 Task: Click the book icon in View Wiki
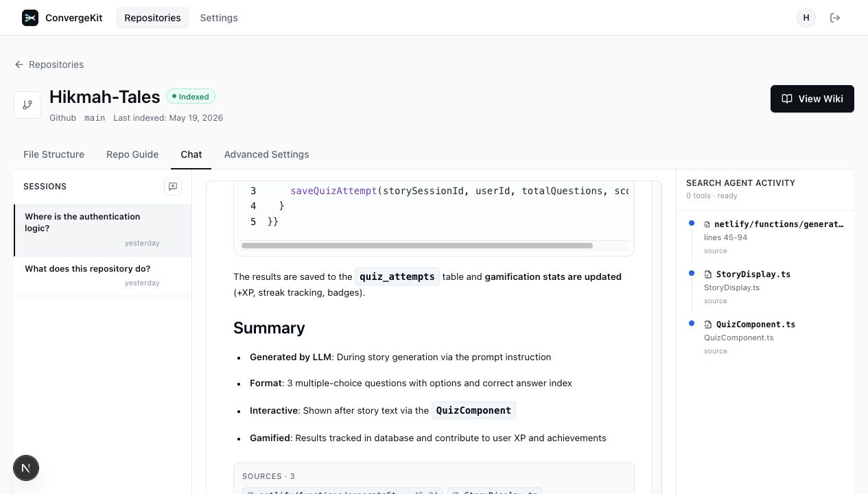click(x=787, y=99)
